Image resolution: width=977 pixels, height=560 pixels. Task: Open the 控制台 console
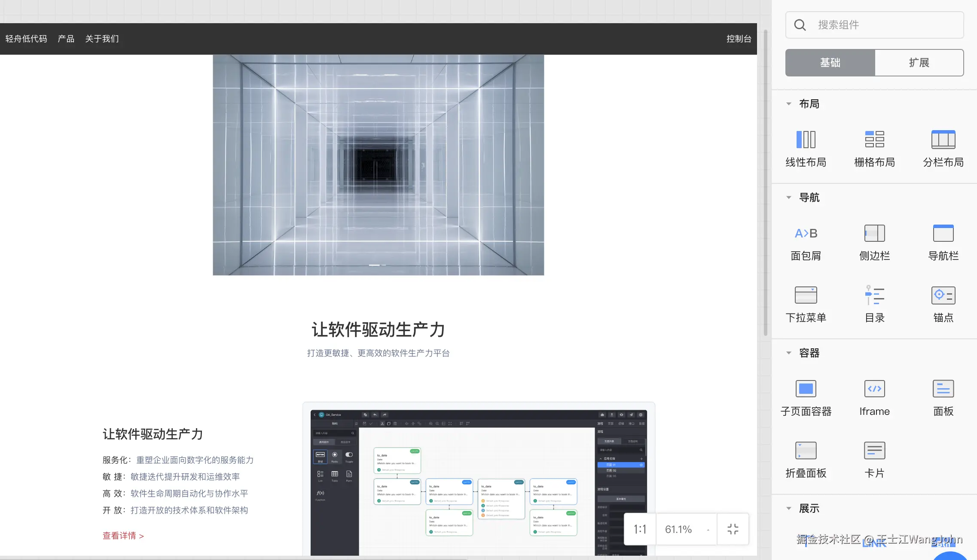coord(738,39)
